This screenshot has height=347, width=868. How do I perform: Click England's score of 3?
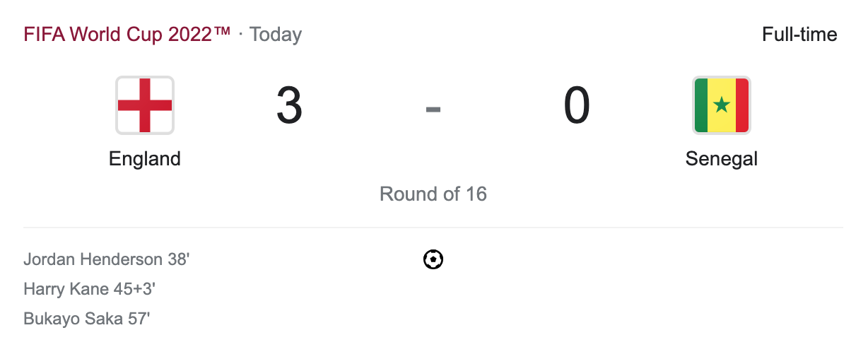[x=289, y=106]
